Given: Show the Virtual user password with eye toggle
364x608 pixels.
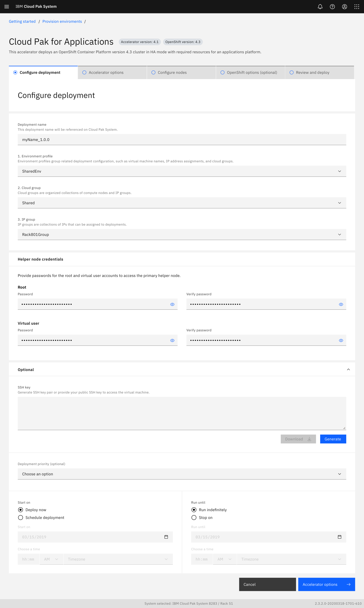Looking at the screenshot, I should coord(172,340).
